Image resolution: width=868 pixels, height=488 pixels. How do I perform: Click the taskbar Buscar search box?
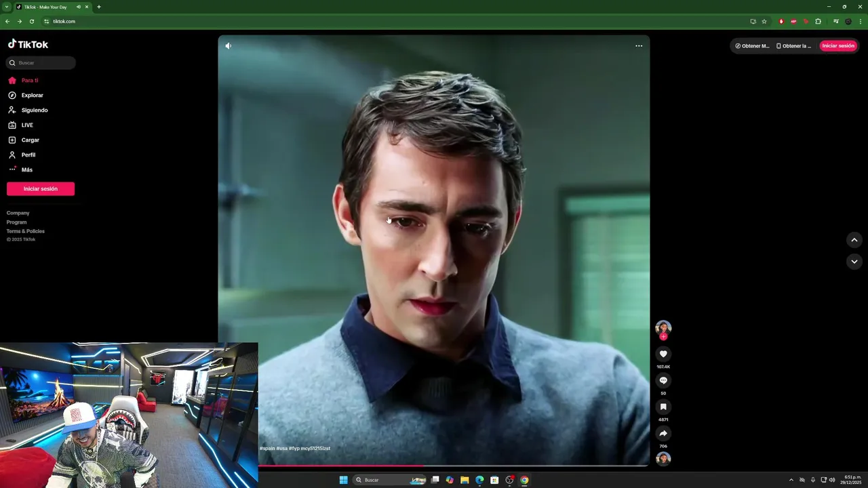pos(390,480)
